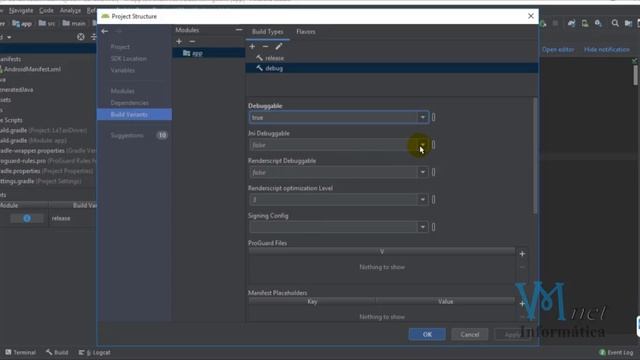This screenshot has height=360, width=640.
Task: Click the Search Everywhere magnifier icon
Action: pyautogui.click(x=615, y=23)
